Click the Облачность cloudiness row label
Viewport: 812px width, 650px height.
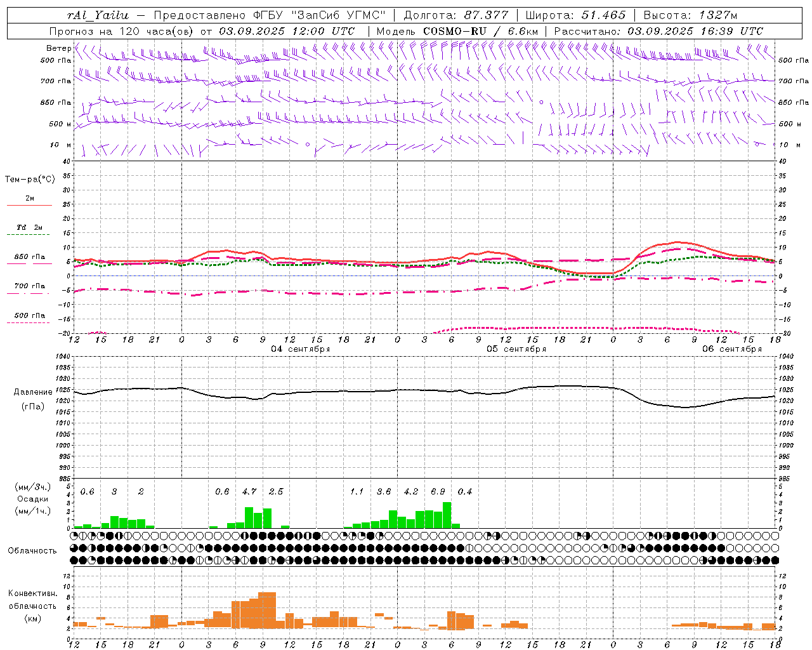click(32, 550)
